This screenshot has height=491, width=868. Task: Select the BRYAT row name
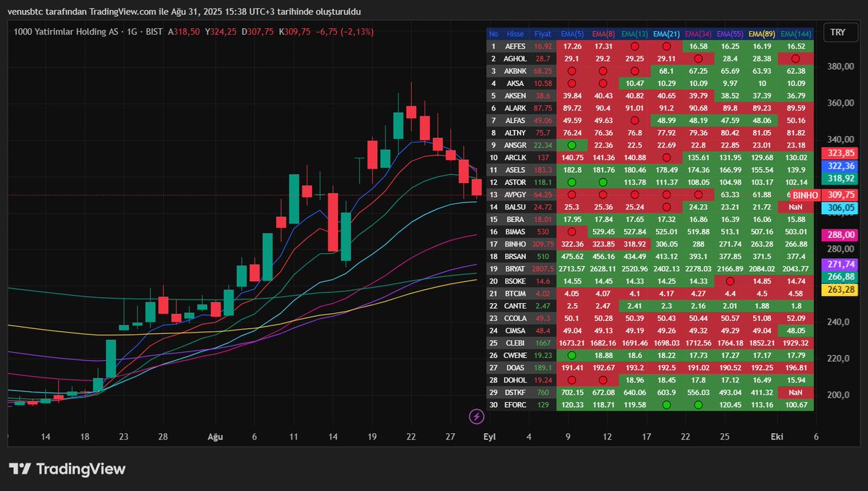(514, 268)
